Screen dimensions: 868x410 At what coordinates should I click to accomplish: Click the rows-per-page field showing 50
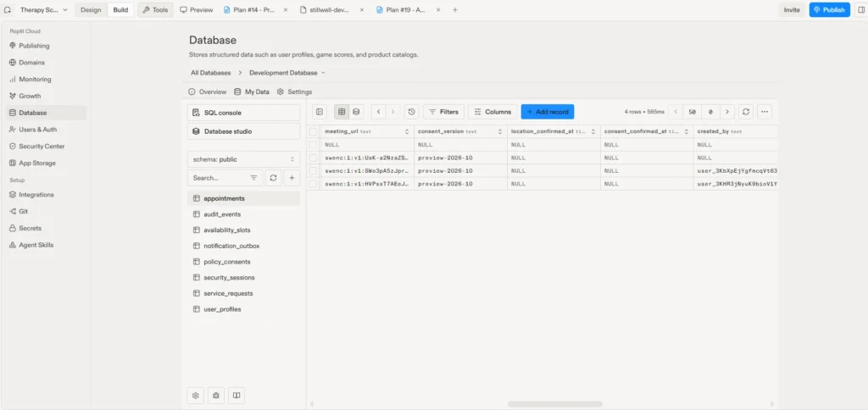click(x=692, y=112)
